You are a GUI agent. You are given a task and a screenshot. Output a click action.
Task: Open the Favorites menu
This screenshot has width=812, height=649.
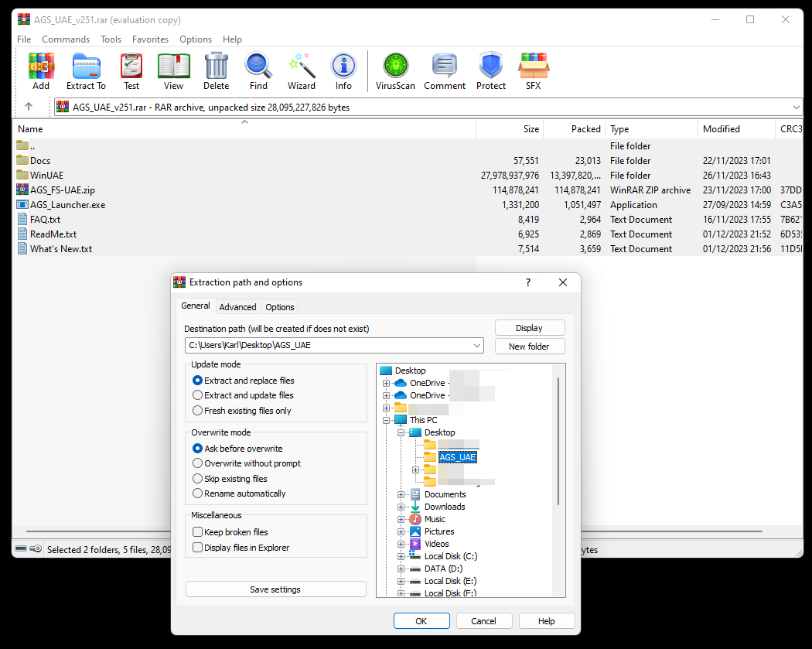150,39
